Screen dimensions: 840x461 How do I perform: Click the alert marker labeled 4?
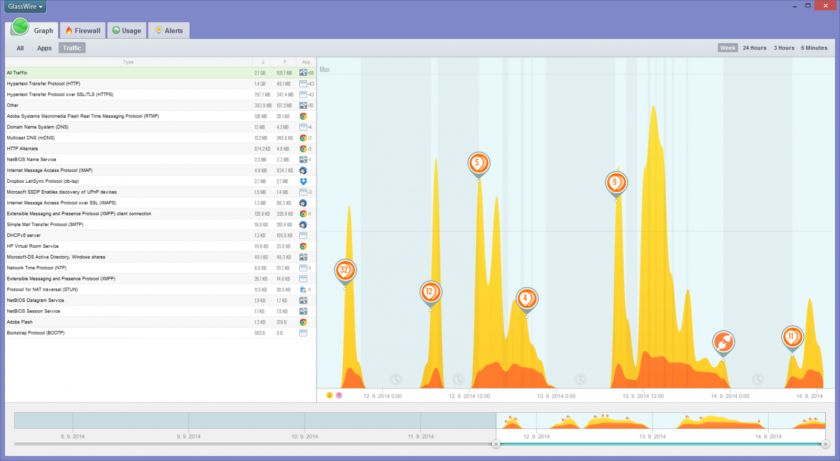click(x=527, y=300)
